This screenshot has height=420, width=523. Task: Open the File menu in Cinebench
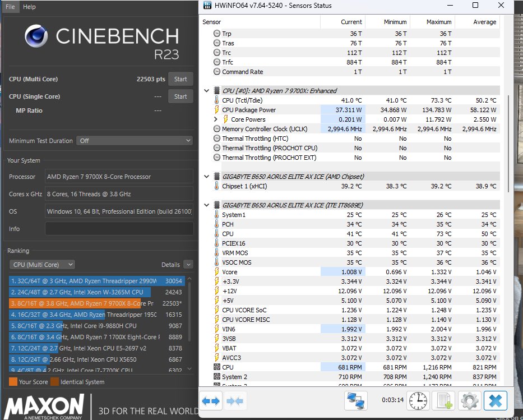pyautogui.click(x=10, y=7)
